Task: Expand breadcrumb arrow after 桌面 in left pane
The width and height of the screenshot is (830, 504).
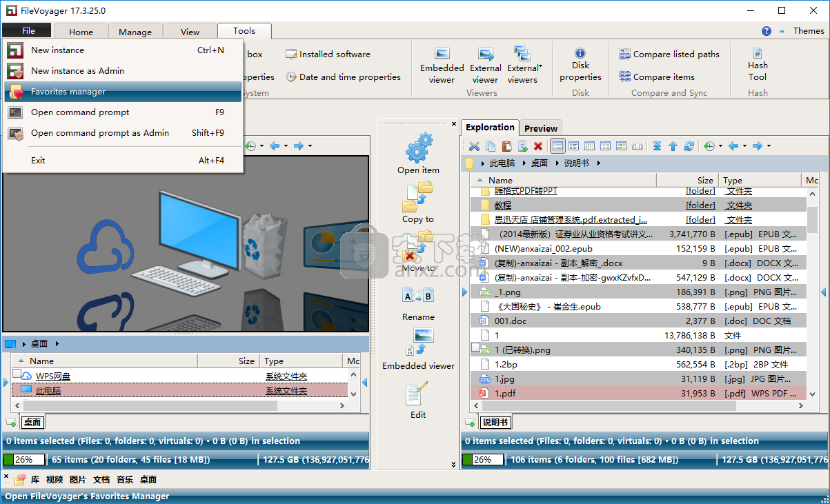Action: coord(57,343)
